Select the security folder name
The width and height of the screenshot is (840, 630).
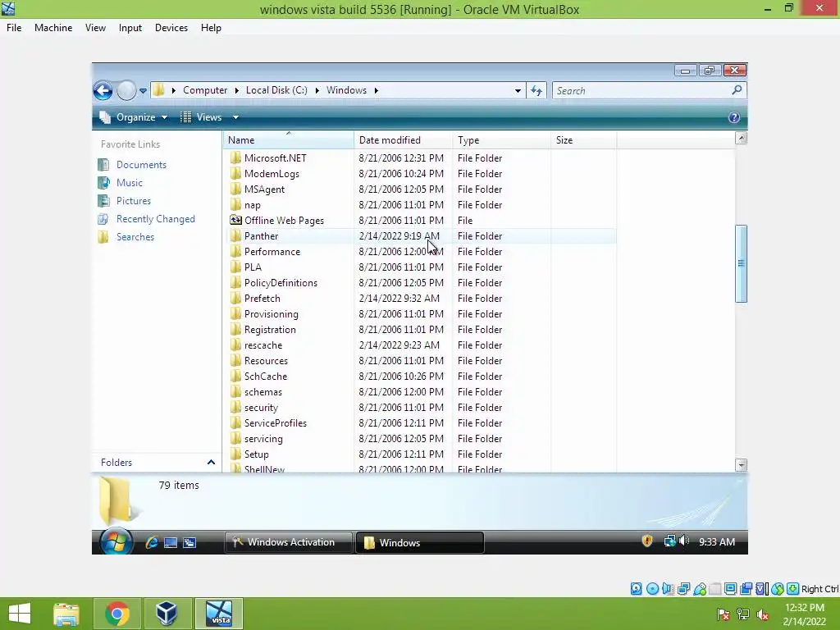coord(261,407)
